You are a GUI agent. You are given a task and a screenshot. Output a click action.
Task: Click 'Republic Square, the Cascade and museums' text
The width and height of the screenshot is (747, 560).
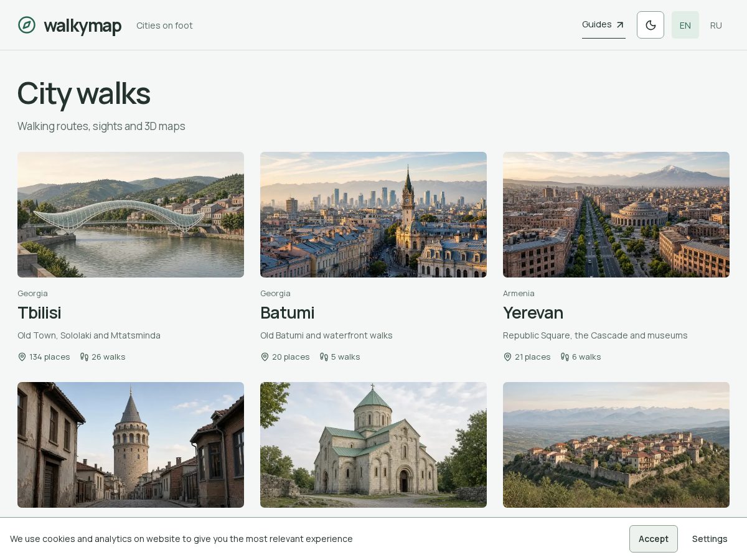coord(595,335)
